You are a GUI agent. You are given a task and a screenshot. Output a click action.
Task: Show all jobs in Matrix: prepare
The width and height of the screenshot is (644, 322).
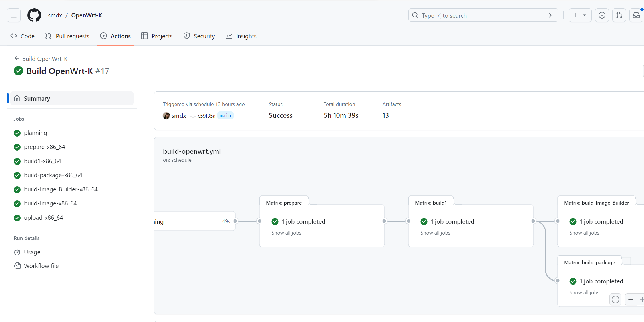286,233
